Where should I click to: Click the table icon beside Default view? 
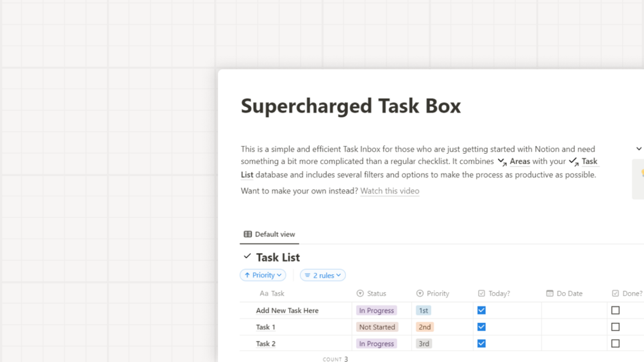247,234
